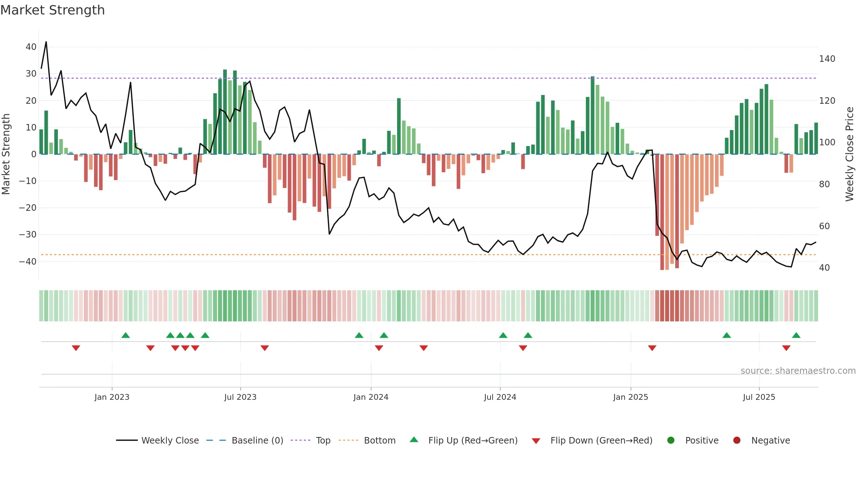This screenshot has height=488, width=868.
Task: Click the orange dotted Bottom threshold line in the chart
Action: coord(429,255)
